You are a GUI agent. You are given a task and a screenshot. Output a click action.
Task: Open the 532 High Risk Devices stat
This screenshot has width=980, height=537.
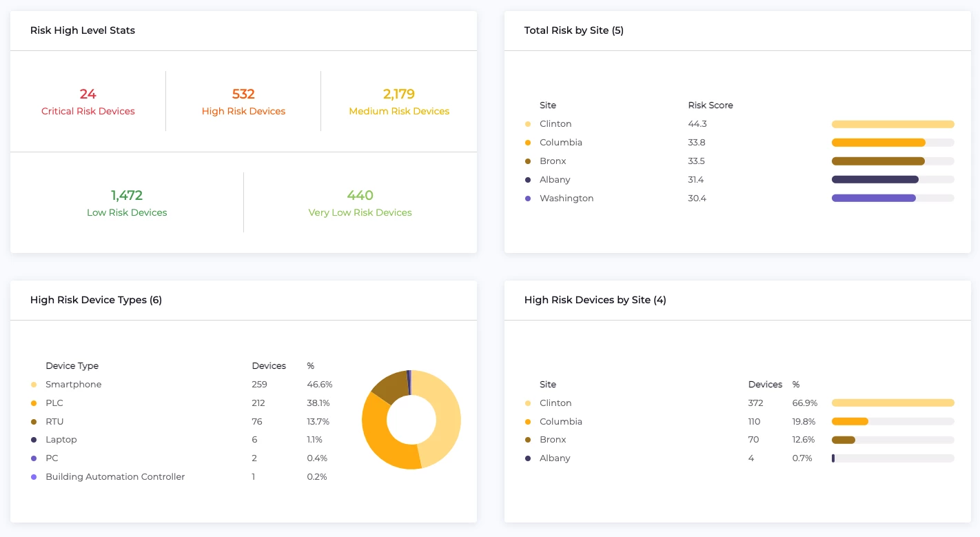coord(243,94)
